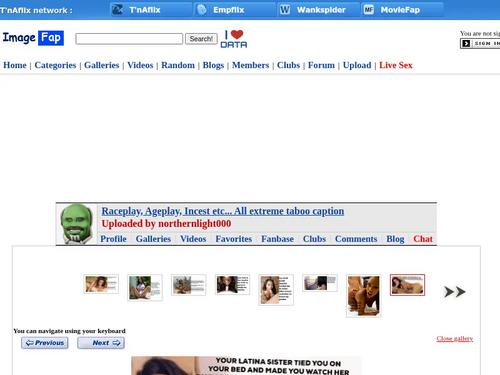500x375 pixels.
Task: Open the Empflix network icon link
Action: [x=201, y=10]
